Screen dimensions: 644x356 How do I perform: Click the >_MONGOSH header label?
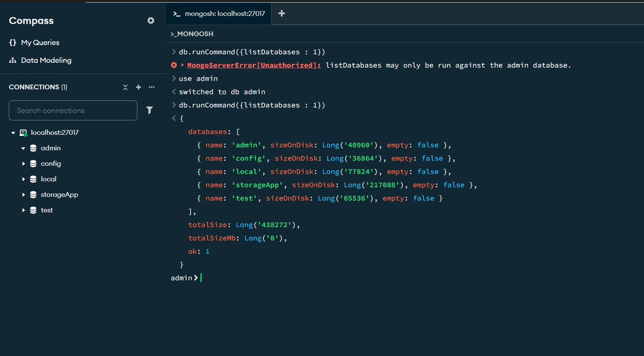pos(192,34)
